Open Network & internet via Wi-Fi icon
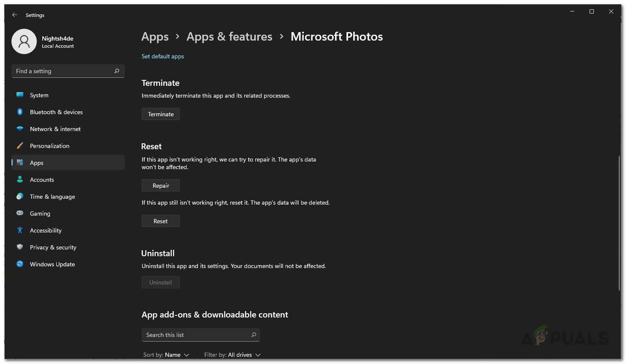This screenshot has height=364, width=626. point(20,129)
